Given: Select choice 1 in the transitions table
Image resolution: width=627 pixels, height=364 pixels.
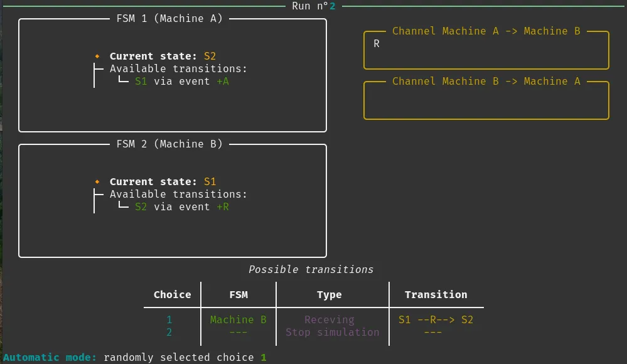Looking at the screenshot, I should (169, 320).
